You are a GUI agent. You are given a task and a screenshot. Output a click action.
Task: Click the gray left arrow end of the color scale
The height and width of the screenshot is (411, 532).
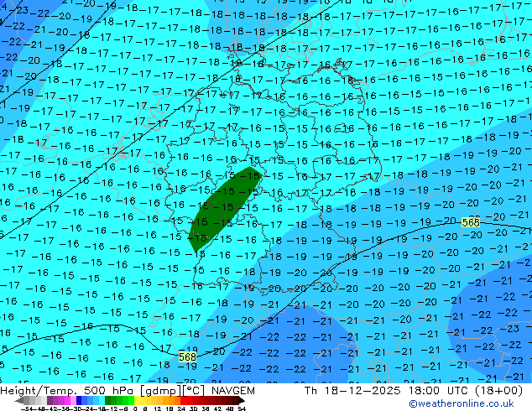click(x=19, y=400)
